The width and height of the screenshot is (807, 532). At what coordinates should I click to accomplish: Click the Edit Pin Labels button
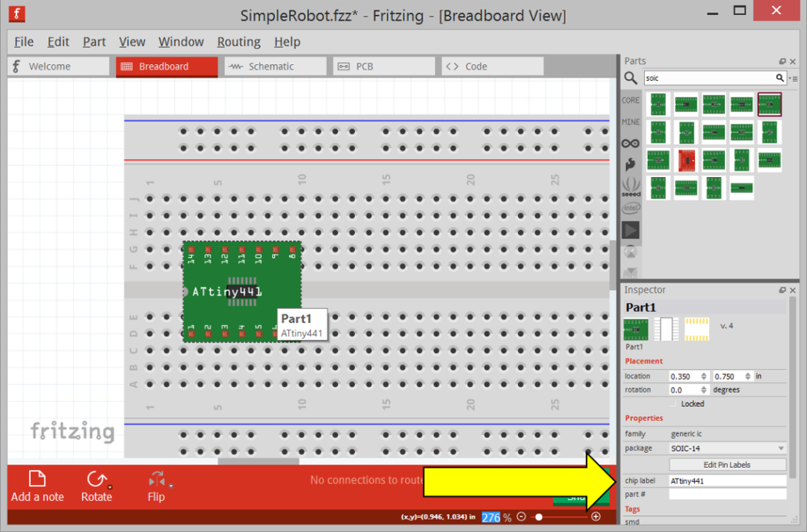click(x=727, y=464)
